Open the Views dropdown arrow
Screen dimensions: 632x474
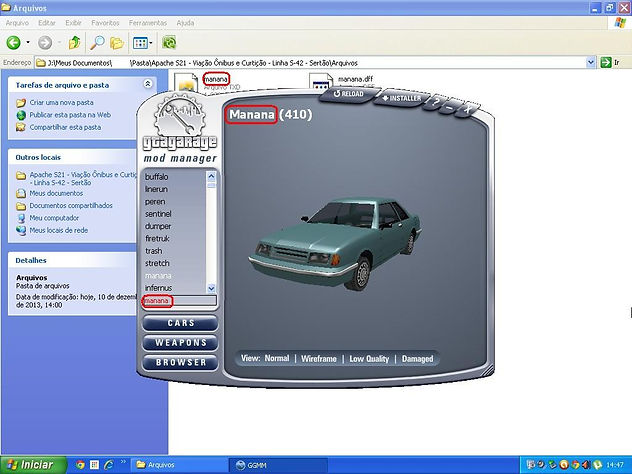(151, 42)
